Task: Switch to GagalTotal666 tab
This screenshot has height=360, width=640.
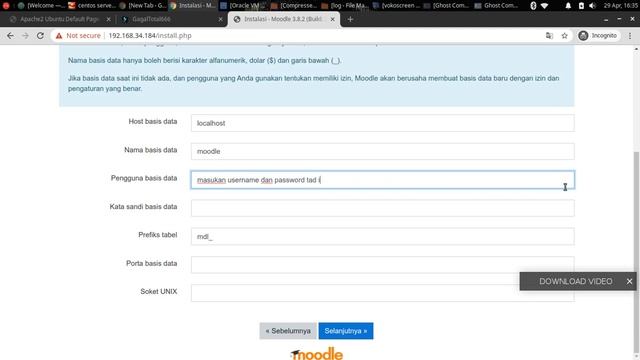Action: tap(171, 19)
